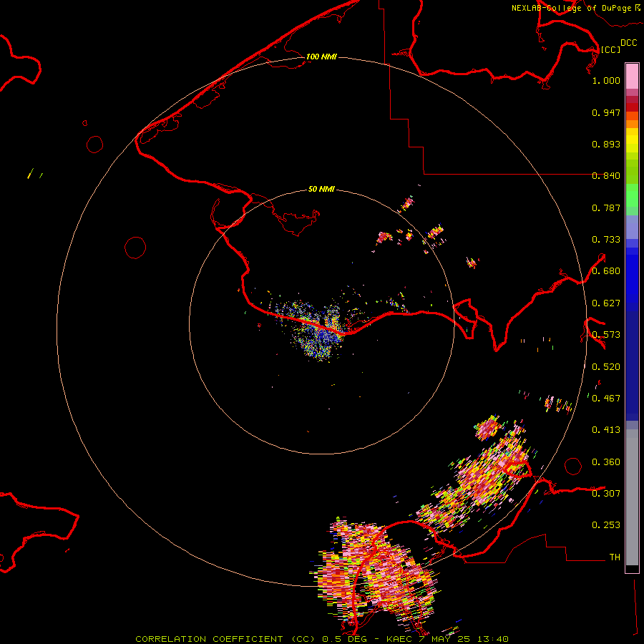The height and width of the screenshot is (644, 644).
Task: Select the 0.627 scale value
Action: click(606, 303)
